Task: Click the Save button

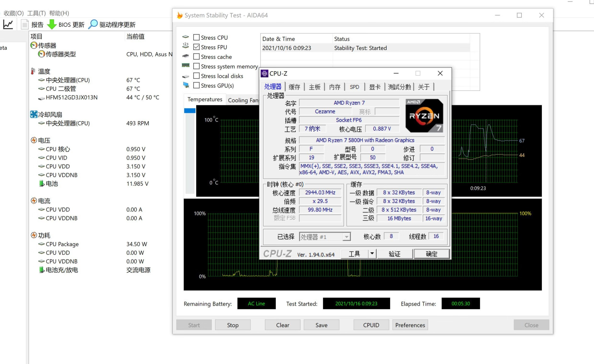Action: pos(321,325)
